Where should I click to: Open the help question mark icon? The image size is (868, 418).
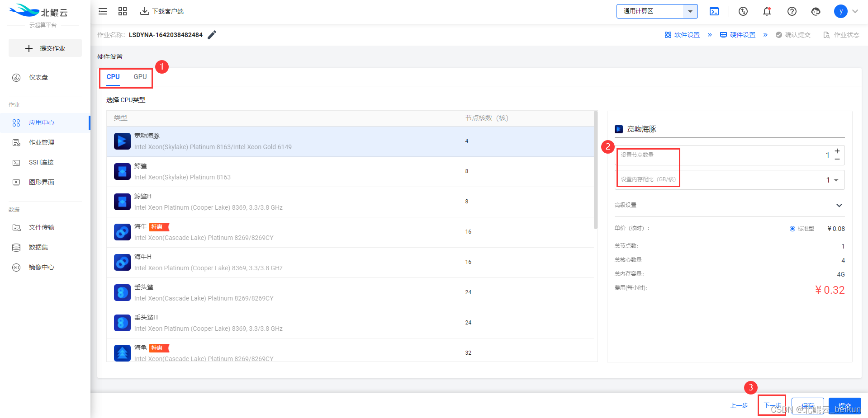(792, 11)
